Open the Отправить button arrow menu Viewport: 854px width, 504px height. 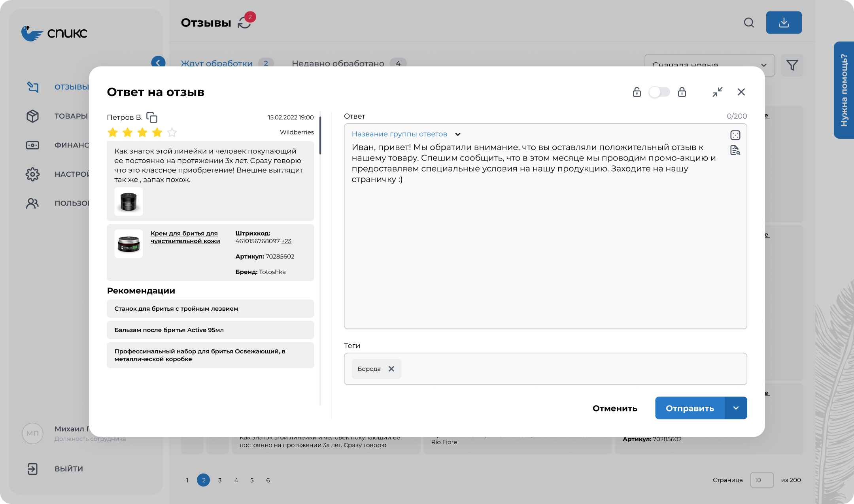[x=736, y=408]
